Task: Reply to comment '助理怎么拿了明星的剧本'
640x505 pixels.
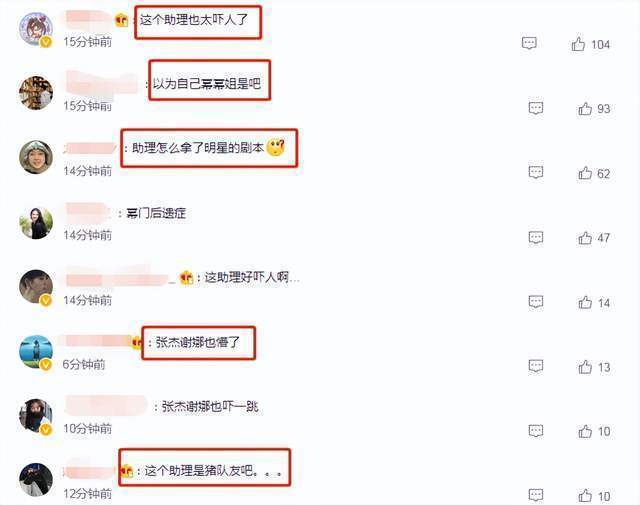Action: pos(536,172)
